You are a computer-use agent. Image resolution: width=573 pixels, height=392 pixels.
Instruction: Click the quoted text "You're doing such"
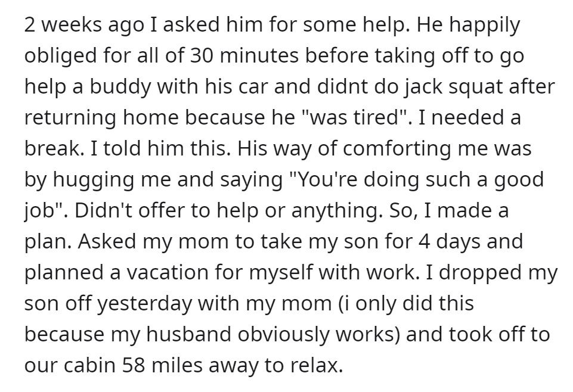point(380,180)
